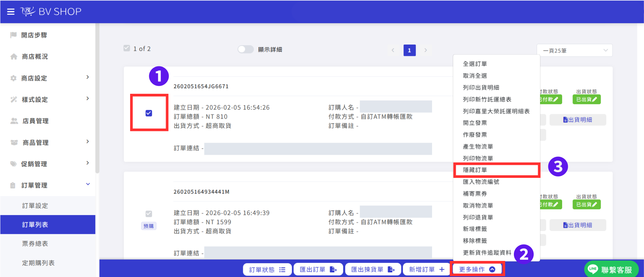Open the hamburger navigation menu

(x=11, y=12)
